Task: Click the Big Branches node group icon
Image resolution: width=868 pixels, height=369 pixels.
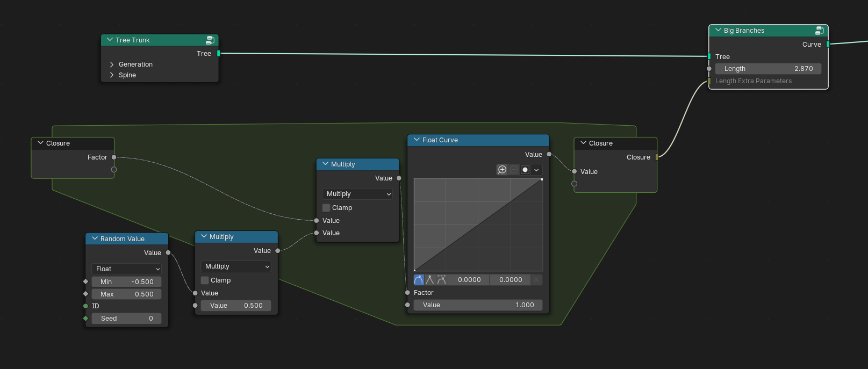Action: click(820, 31)
